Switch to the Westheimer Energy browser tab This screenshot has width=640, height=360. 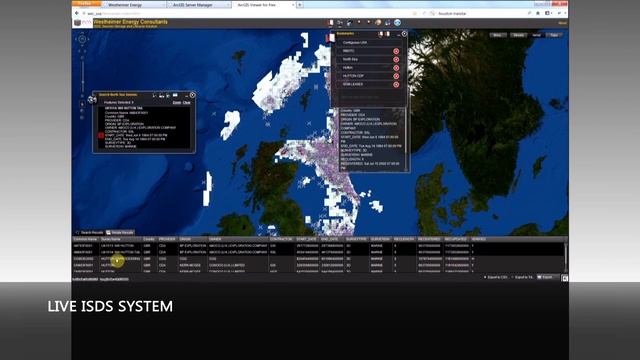point(133,5)
